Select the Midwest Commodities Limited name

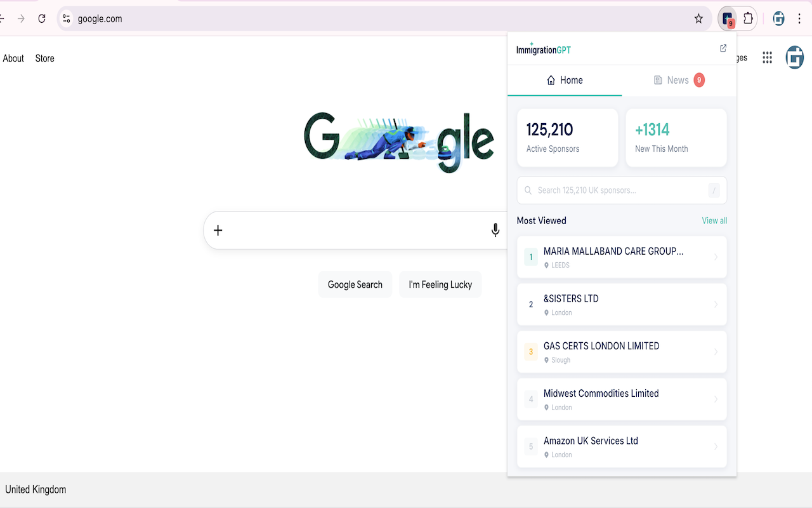pos(601,394)
